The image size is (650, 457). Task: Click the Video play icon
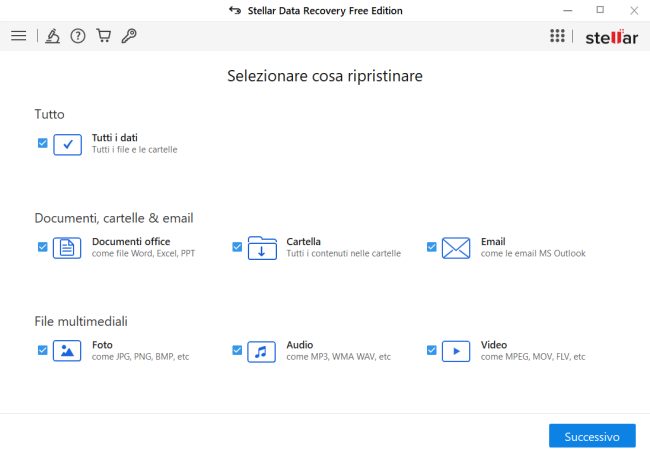point(456,351)
